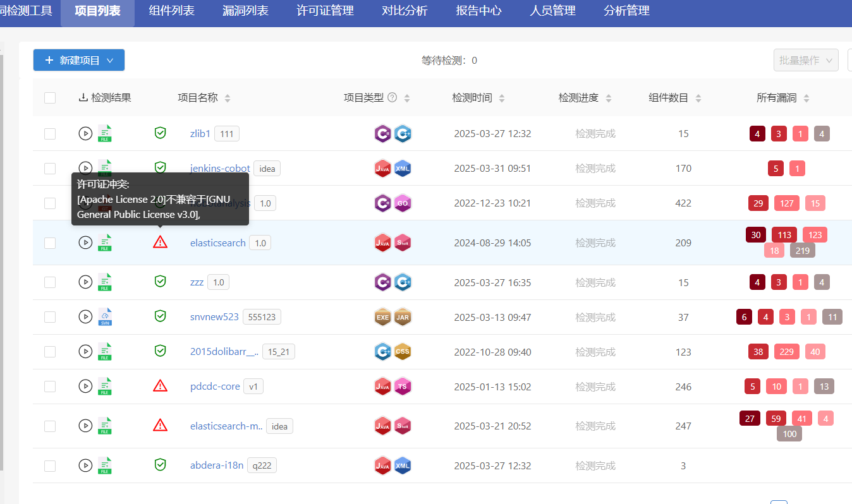Open the elasticsearch project link

pyautogui.click(x=218, y=243)
